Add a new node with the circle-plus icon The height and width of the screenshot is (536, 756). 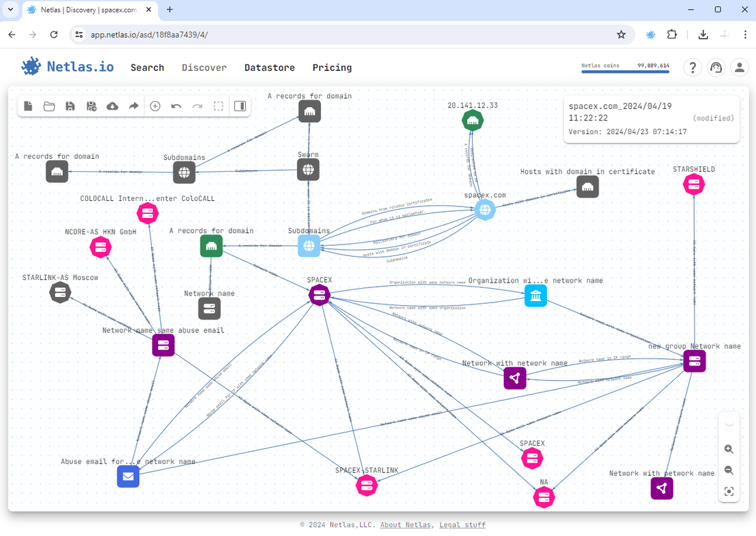click(x=155, y=106)
